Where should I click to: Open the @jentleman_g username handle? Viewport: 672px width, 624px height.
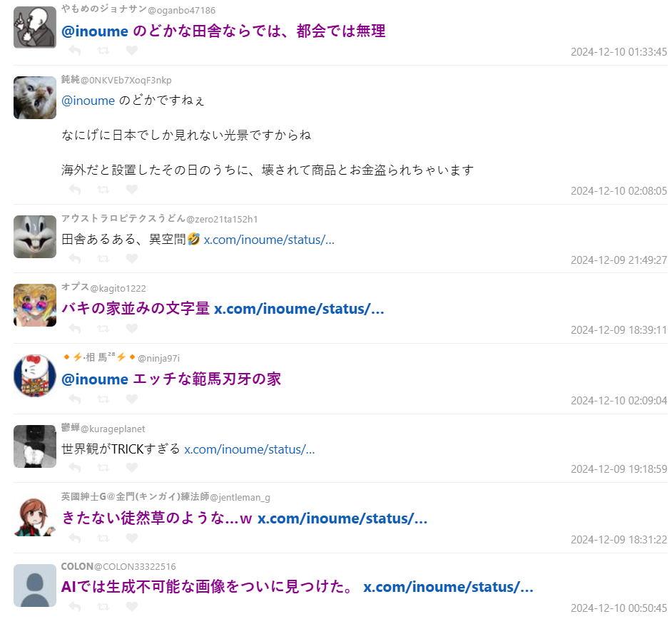point(240,497)
